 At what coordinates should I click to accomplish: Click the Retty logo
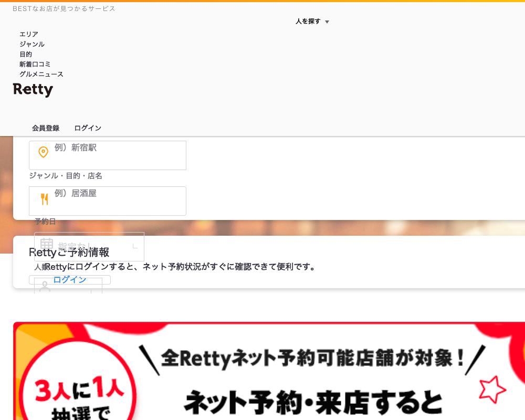pos(33,89)
